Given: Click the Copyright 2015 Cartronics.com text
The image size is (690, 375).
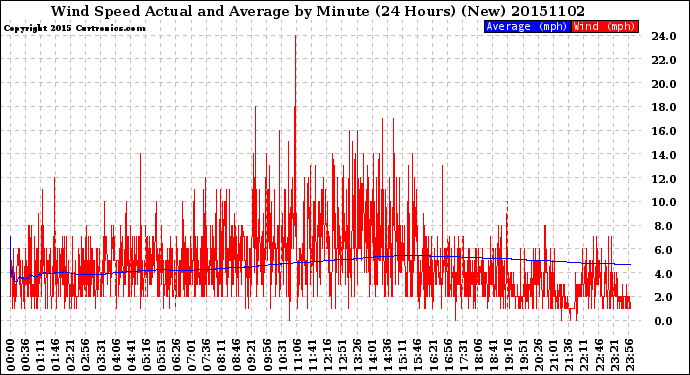Looking at the screenshot, I should pyautogui.click(x=74, y=28).
